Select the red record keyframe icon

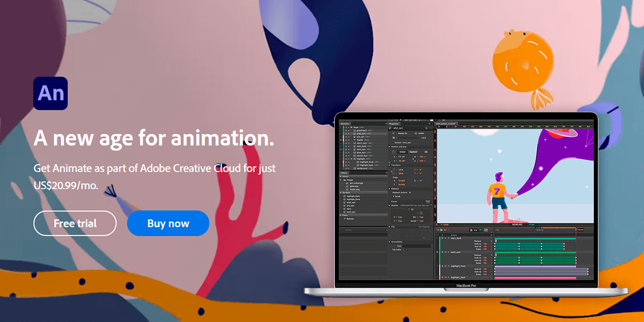(x=472, y=230)
